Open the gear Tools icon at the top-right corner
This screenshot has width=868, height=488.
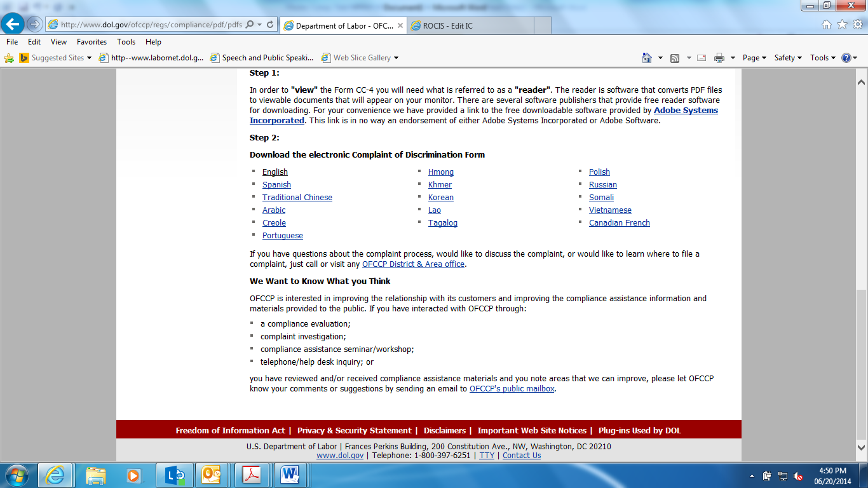(857, 25)
